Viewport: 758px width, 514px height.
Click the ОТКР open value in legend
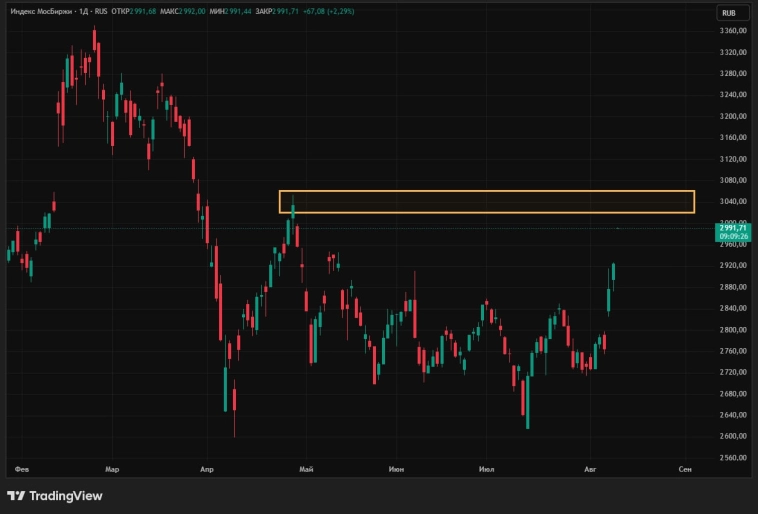(144, 11)
